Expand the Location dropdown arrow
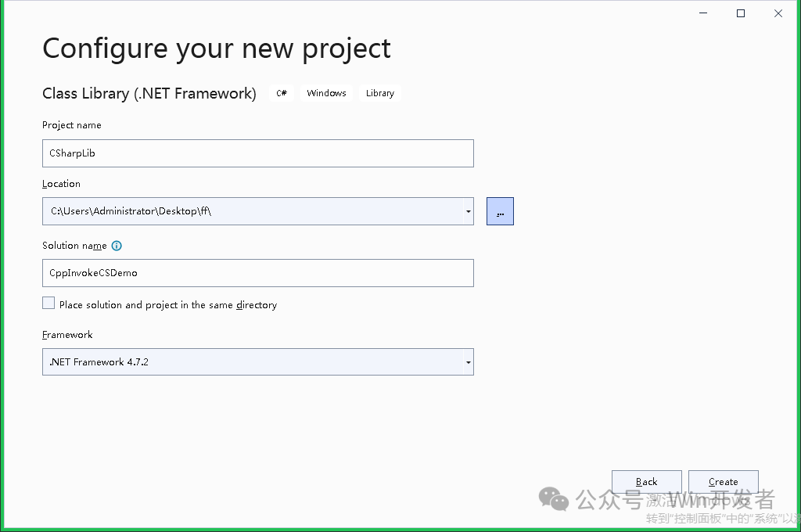 [x=468, y=211]
